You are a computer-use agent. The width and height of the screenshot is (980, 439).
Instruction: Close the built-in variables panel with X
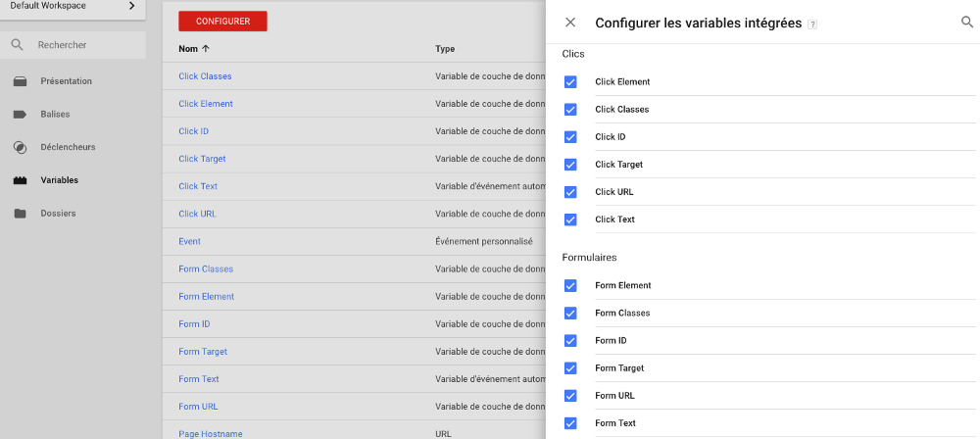click(570, 23)
